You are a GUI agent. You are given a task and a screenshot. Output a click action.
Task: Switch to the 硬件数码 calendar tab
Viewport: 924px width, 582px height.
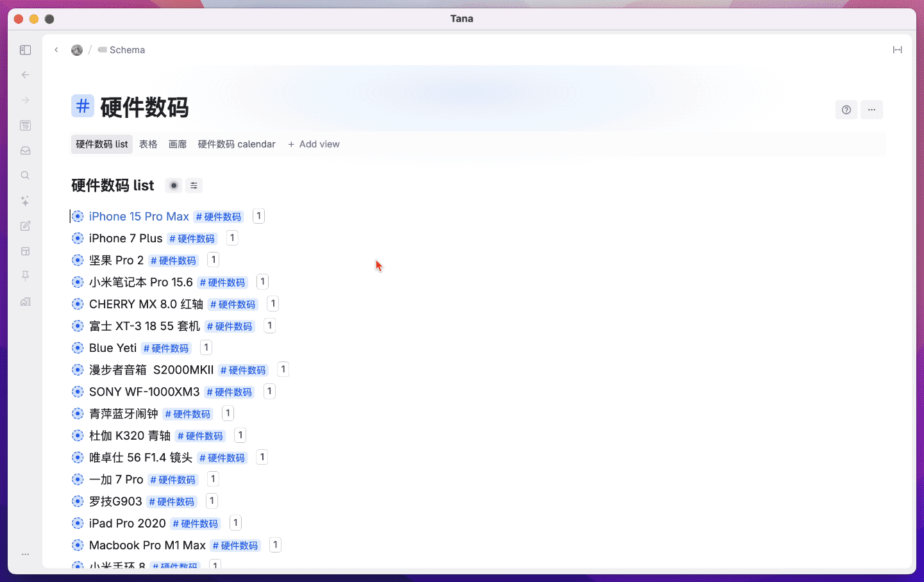pyautogui.click(x=237, y=144)
